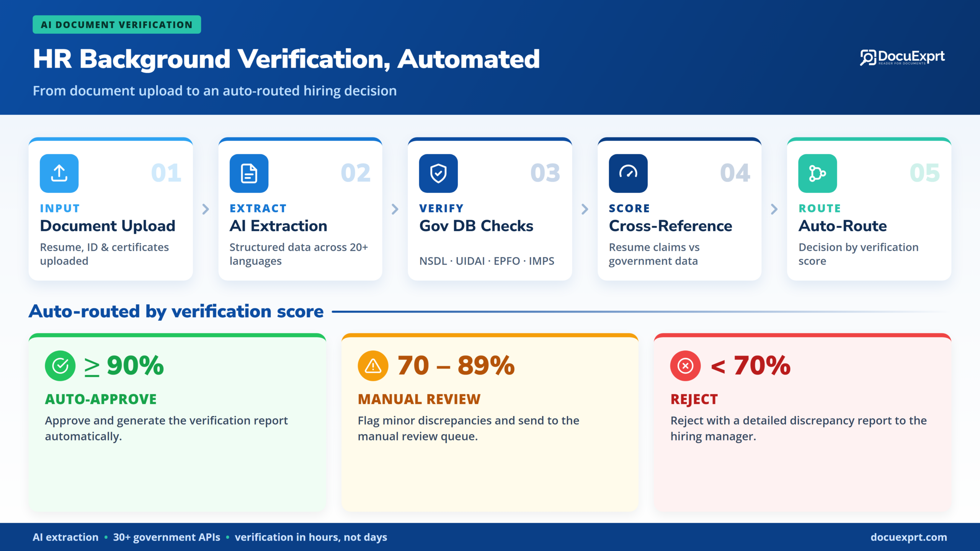Screen dimensions: 980x551
Task: Click the Auto-Route title
Action: coord(843,226)
